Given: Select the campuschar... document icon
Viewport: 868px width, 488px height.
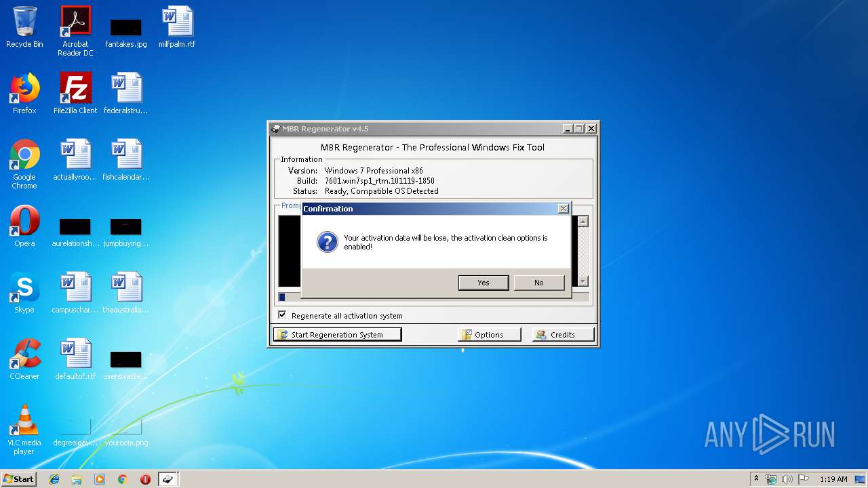Looking at the screenshot, I should coord(75,293).
